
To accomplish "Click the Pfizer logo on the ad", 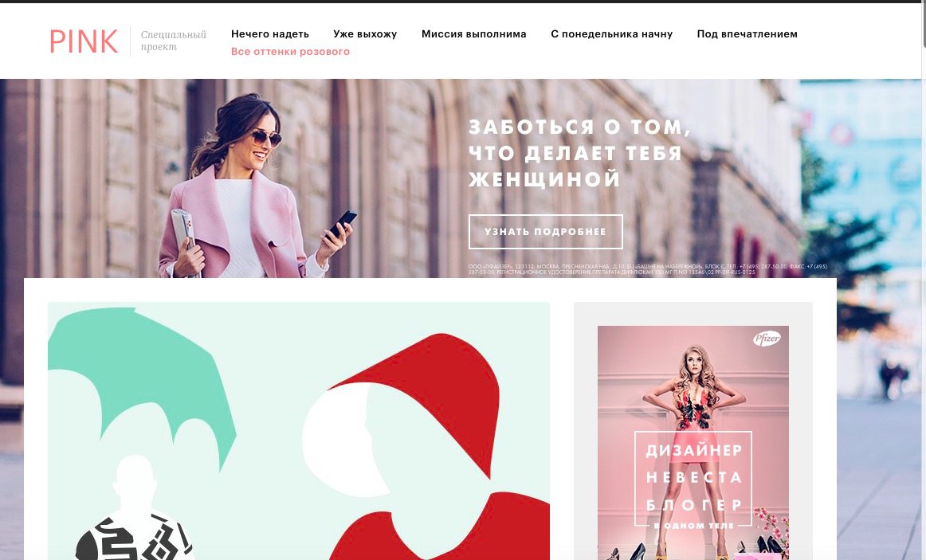I will click(767, 339).
